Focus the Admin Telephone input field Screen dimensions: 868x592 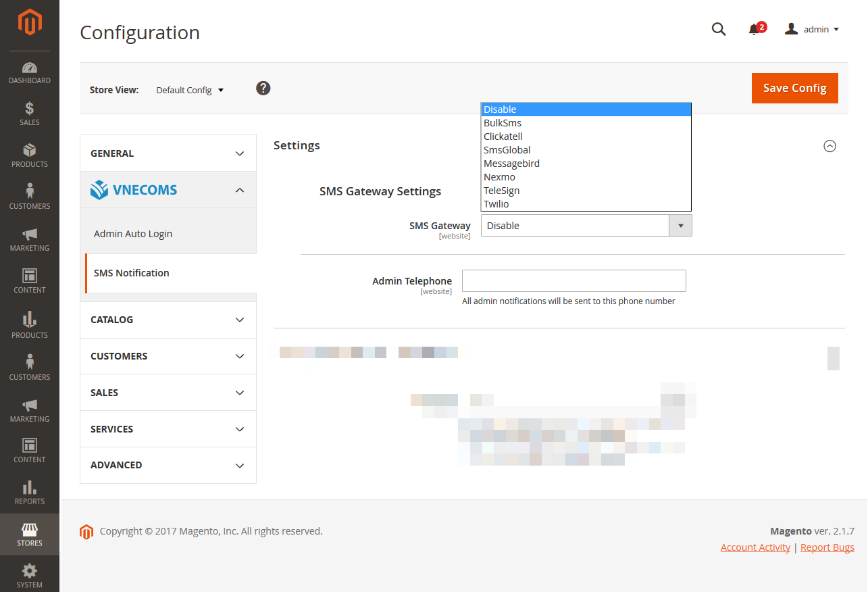click(x=574, y=280)
